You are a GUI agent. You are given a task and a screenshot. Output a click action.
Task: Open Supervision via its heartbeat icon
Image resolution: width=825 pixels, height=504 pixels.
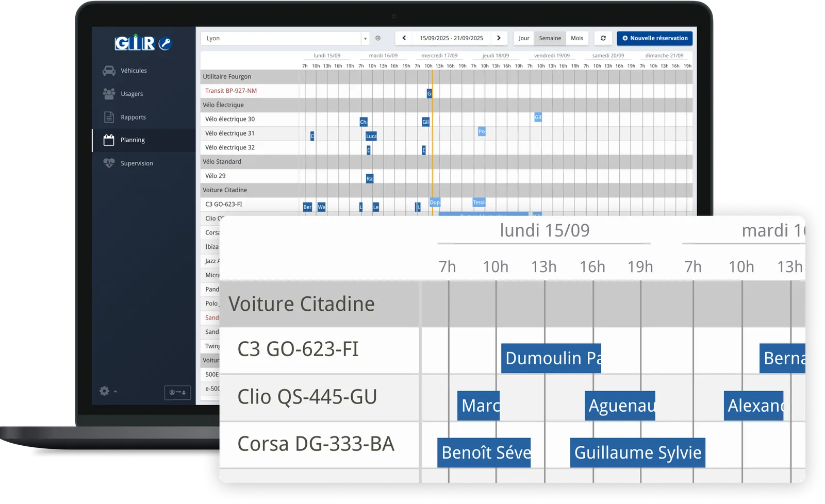[109, 163]
